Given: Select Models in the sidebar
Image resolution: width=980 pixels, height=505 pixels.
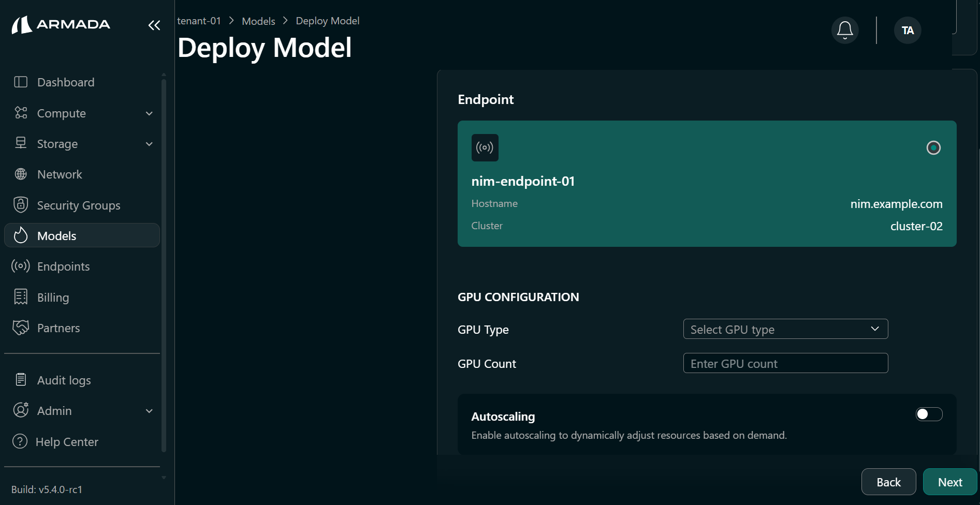Looking at the screenshot, I should [x=82, y=235].
